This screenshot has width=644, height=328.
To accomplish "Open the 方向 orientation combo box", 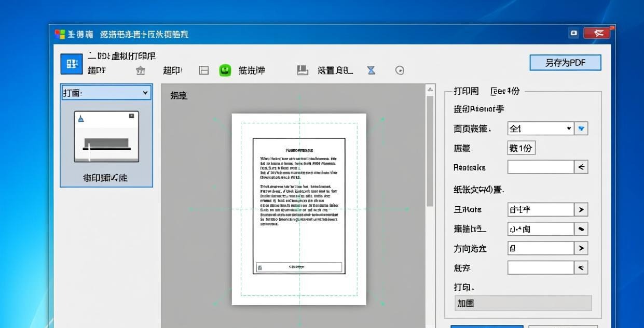I will (x=541, y=248).
